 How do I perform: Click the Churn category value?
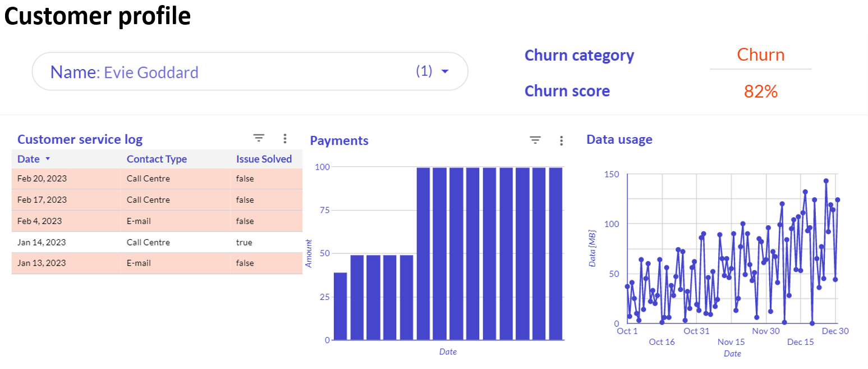760,54
